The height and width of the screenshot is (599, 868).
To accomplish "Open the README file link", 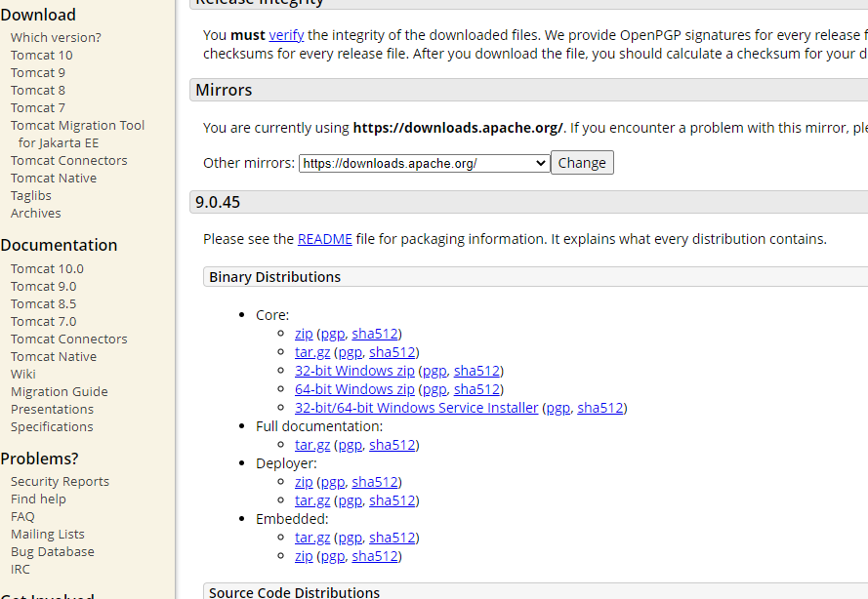I will [325, 239].
